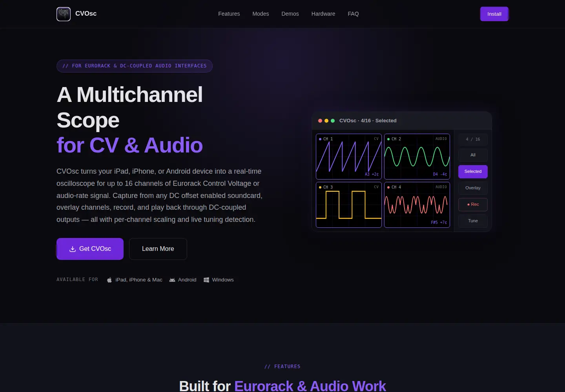This screenshot has height=392, width=565.
Task: Click the Learn More button
Action: (x=158, y=249)
